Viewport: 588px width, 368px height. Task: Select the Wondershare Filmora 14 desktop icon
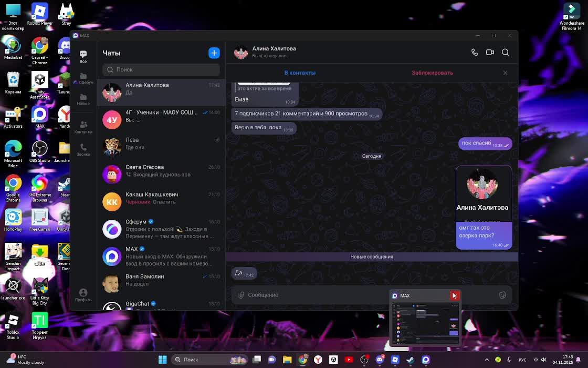(572, 16)
